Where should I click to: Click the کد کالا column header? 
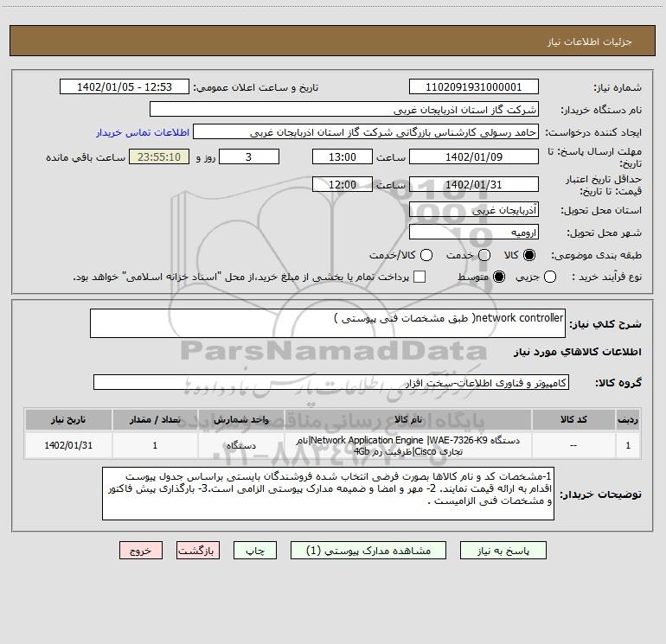(573, 419)
